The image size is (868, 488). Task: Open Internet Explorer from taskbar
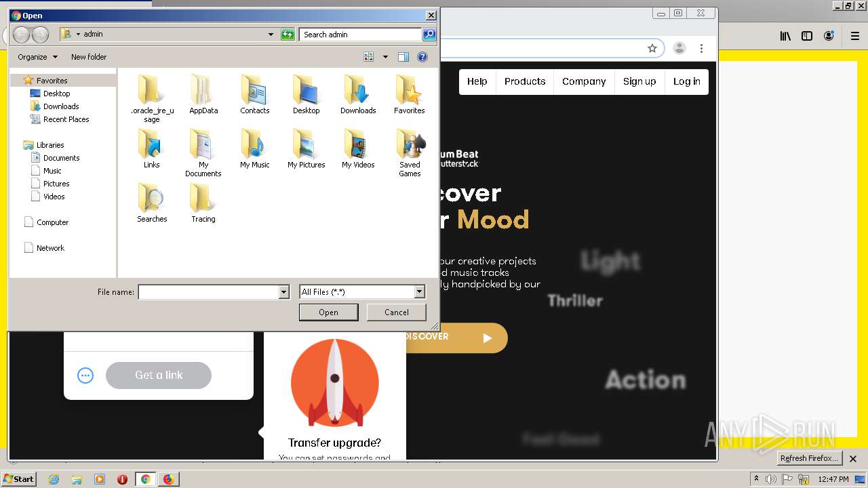54,479
